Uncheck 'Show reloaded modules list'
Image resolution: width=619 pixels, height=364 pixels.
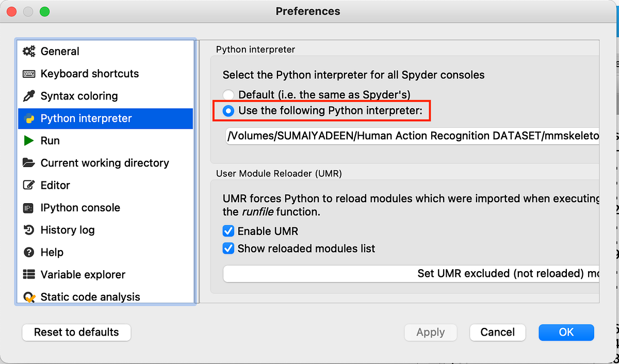coord(229,249)
